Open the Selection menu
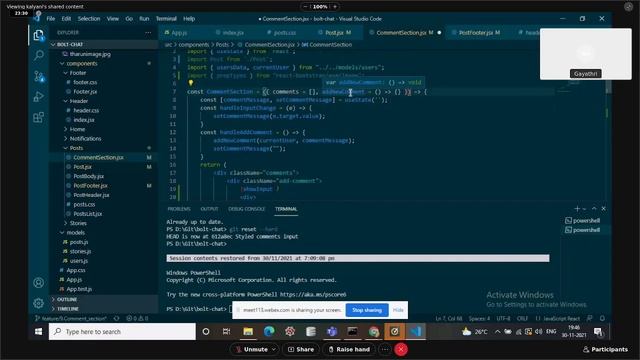 pyautogui.click(x=89, y=19)
